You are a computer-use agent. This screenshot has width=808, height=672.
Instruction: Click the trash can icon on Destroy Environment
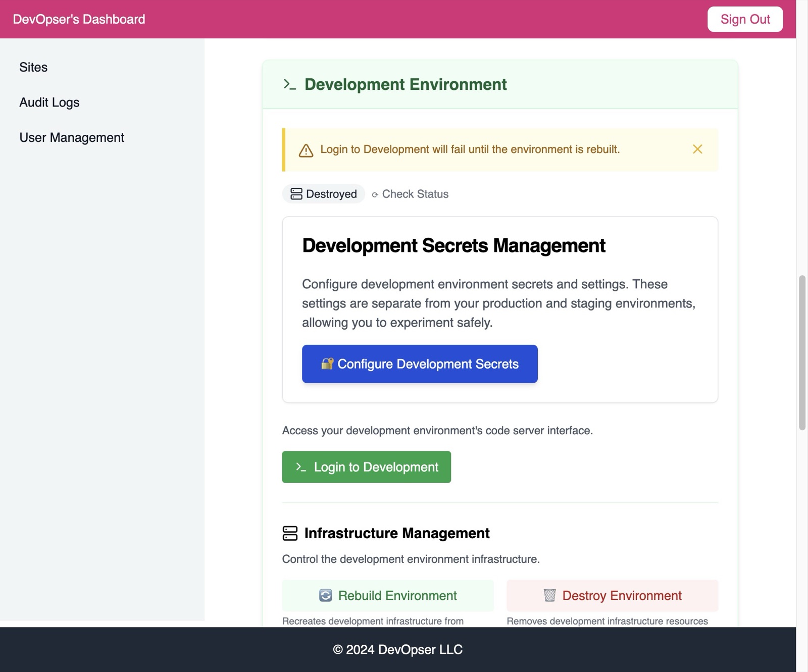click(x=549, y=596)
